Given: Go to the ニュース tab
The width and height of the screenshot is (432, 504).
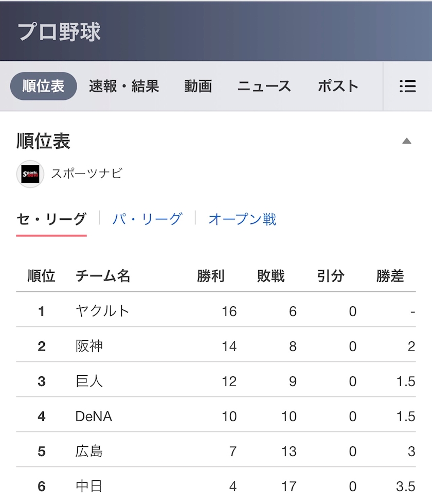Looking at the screenshot, I should tap(264, 86).
